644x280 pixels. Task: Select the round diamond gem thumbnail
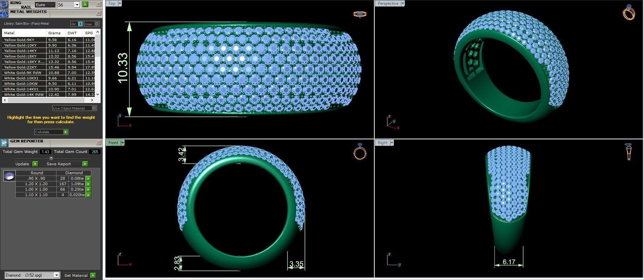(9, 176)
